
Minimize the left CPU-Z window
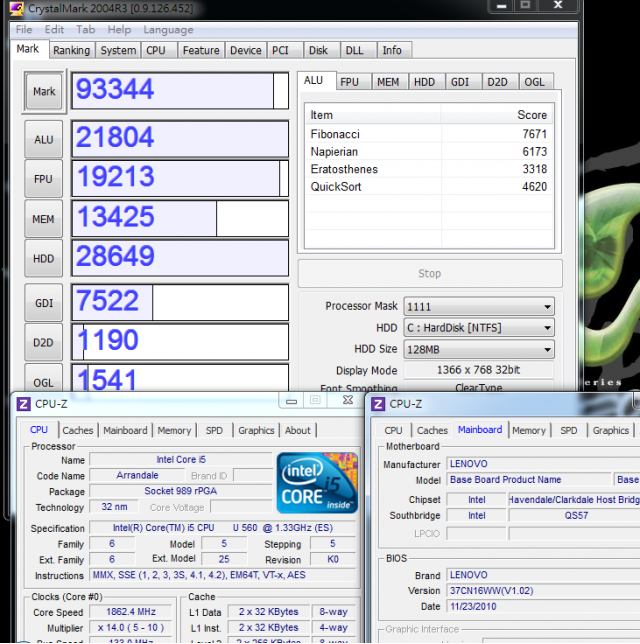click(x=292, y=400)
